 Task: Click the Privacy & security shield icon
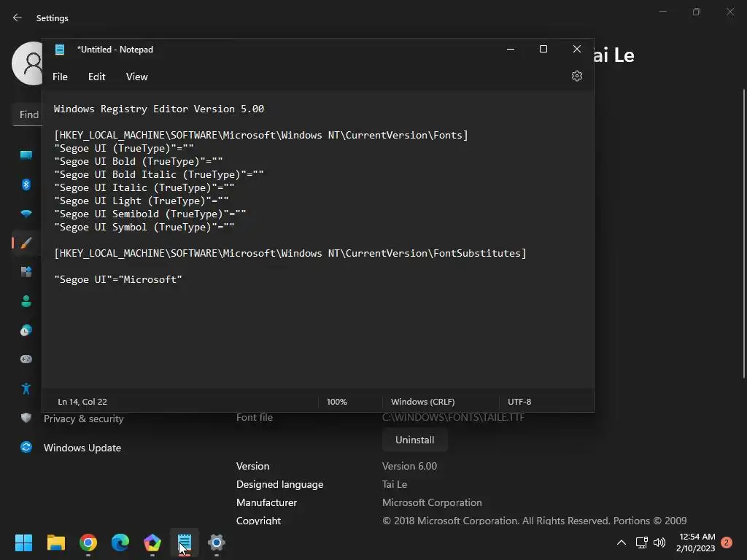pyautogui.click(x=26, y=418)
